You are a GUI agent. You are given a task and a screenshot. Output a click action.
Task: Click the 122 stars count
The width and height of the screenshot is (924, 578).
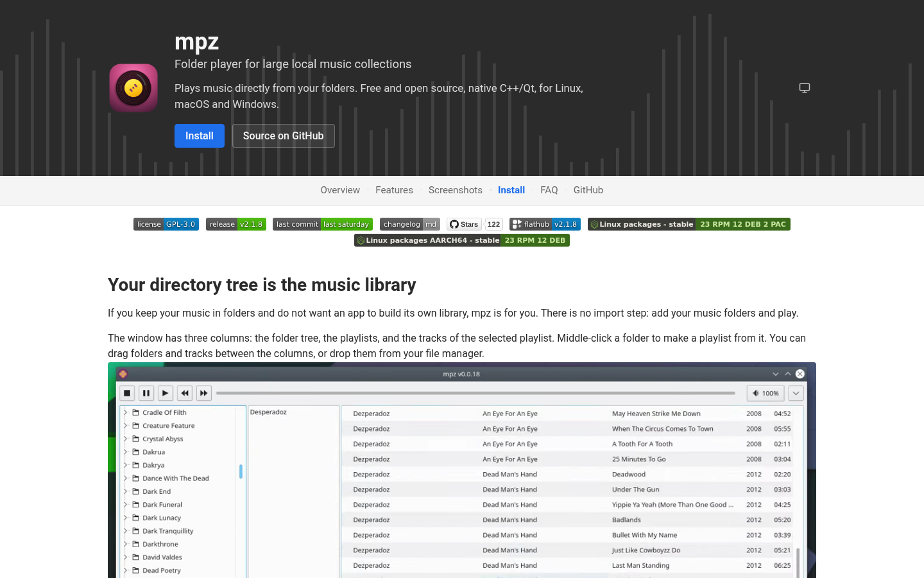pyautogui.click(x=493, y=224)
